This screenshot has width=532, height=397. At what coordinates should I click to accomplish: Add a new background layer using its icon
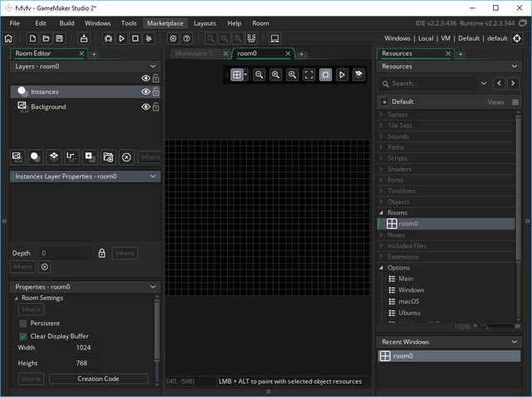tap(17, 156)
